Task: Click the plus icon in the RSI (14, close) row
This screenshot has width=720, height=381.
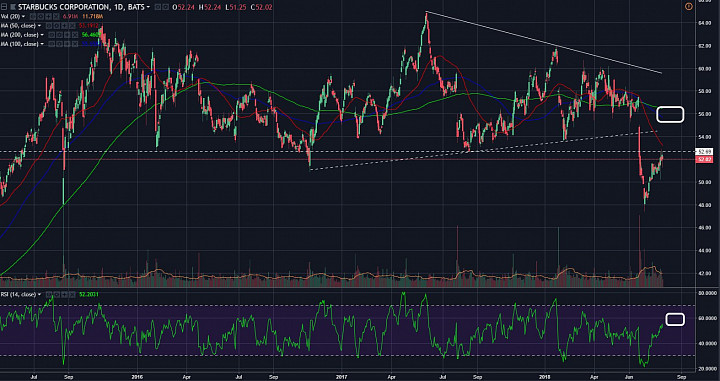Action: tap(64, 294)
